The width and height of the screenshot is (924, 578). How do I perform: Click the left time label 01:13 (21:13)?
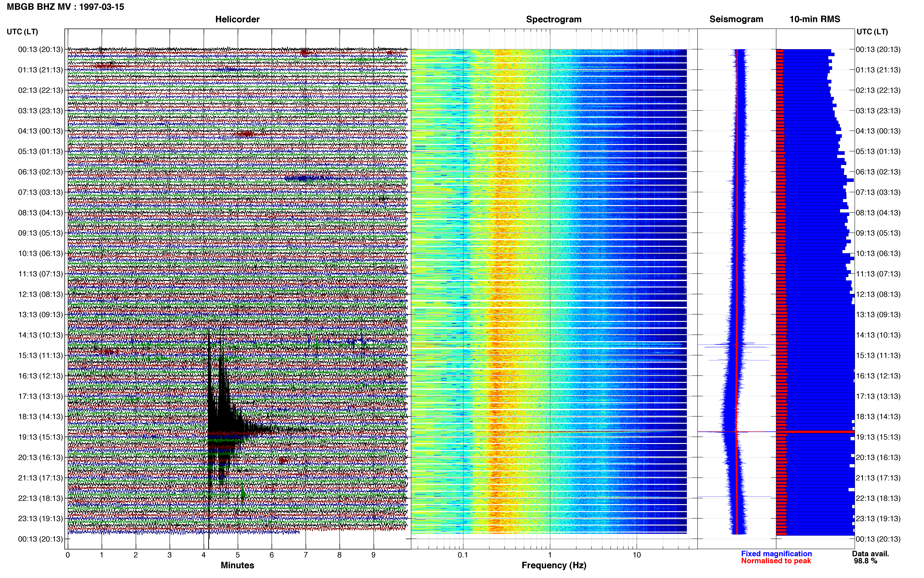(41, 70)
